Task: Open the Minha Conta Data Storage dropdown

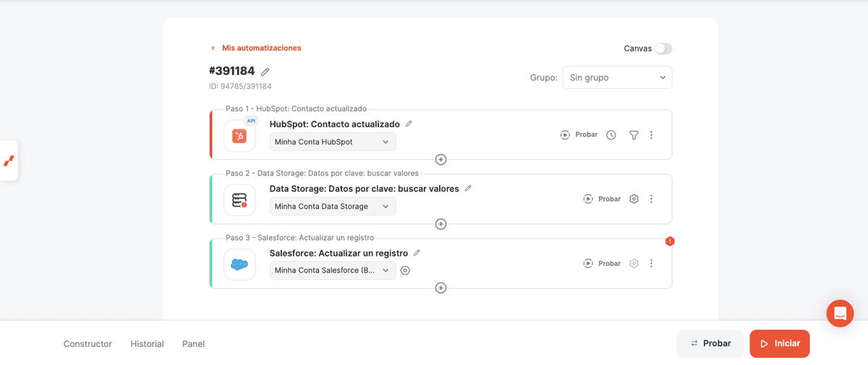Action: [x=333, y=206]
